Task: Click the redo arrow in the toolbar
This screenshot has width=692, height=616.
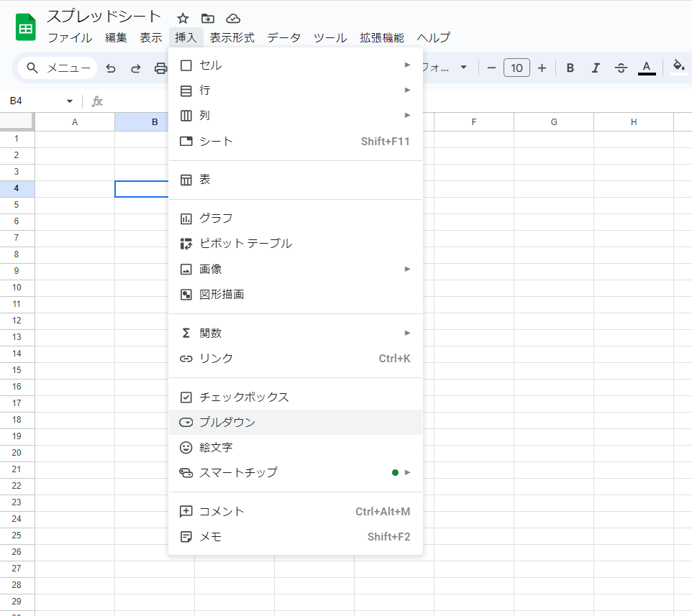Action: 135,68
